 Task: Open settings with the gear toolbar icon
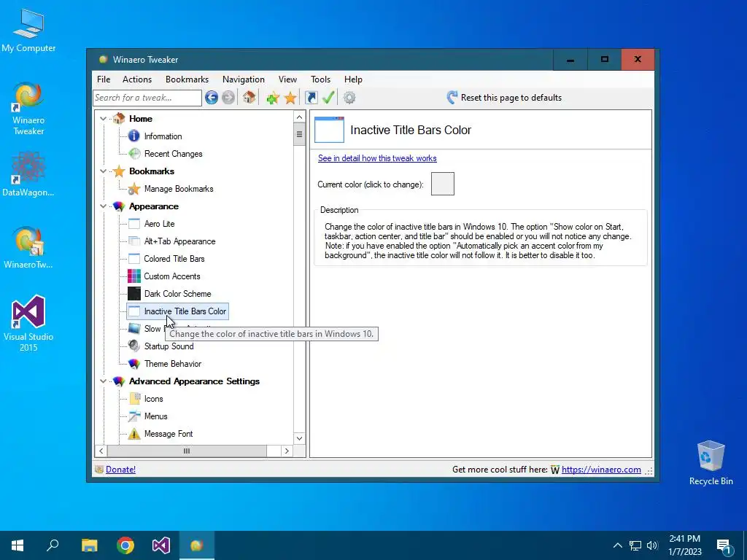click(349, 98)
